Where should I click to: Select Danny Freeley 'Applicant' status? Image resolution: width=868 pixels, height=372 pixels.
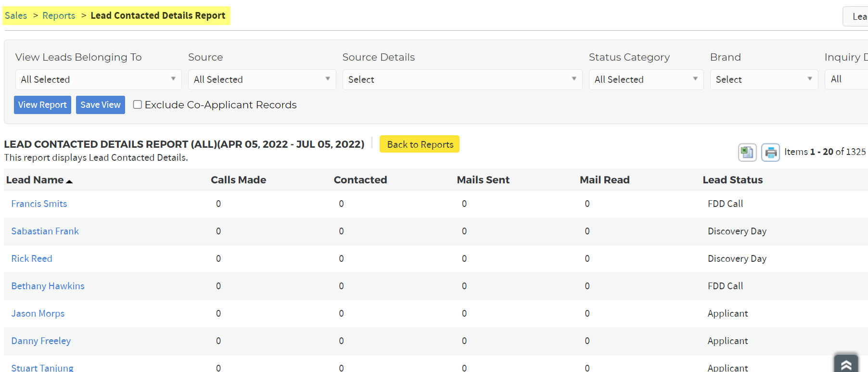tap(728, 341)
